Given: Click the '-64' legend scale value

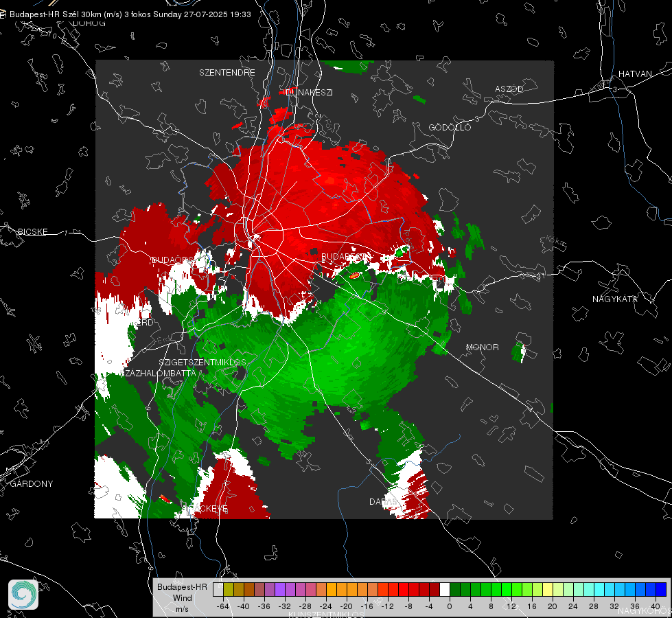Looking at the screenshot, I should (x=223, y=606).
